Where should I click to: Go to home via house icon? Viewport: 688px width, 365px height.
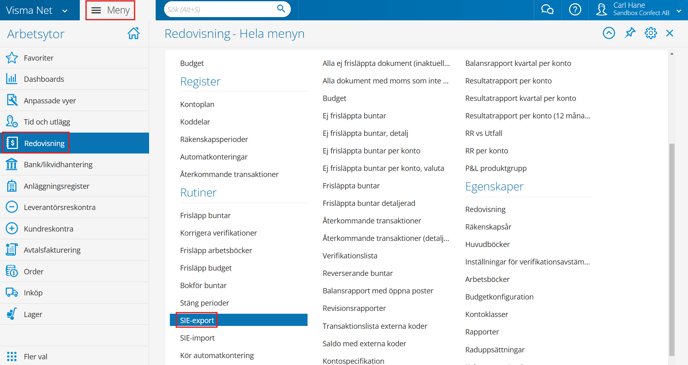pos(133,33)
